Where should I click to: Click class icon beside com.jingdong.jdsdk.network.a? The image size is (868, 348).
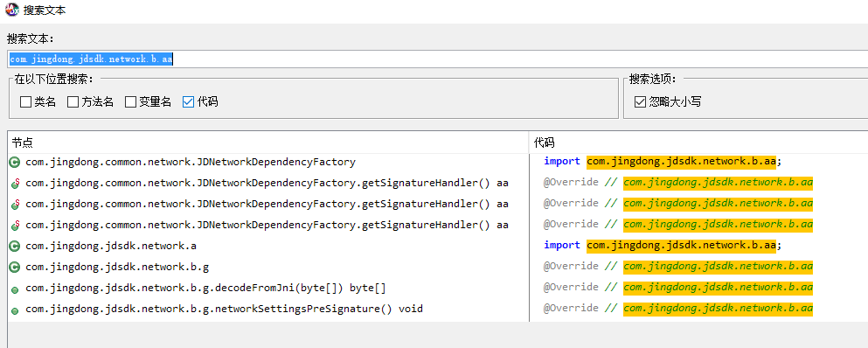15,246
